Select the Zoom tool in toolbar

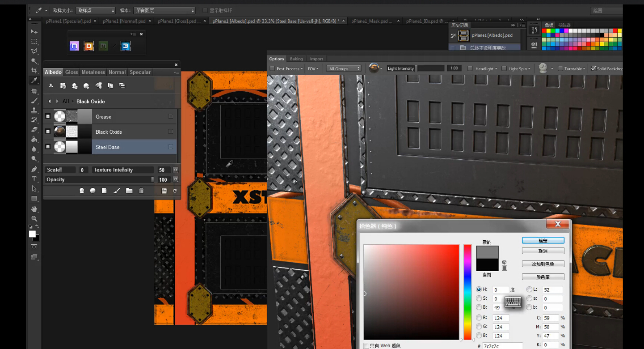[x=34, y=219]
